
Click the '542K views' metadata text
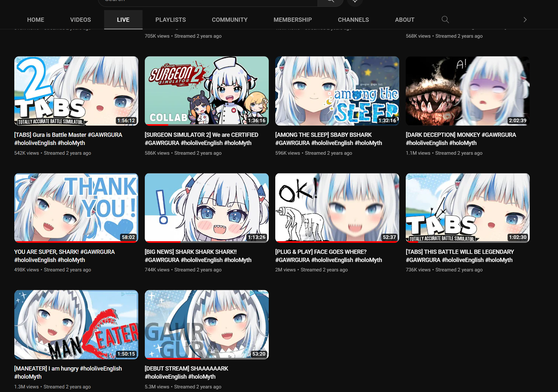[x=27, y=153]
